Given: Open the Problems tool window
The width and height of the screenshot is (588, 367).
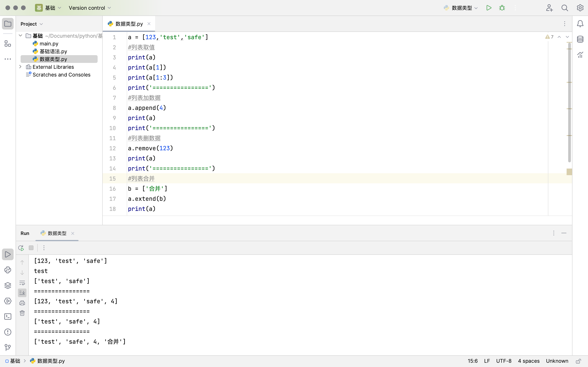Looking at the screenshot, I should click(x=8, y=332).
